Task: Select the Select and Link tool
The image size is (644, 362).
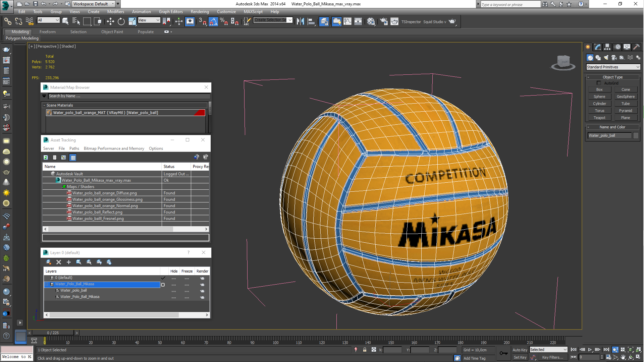Action: click(x=8, y=21)
